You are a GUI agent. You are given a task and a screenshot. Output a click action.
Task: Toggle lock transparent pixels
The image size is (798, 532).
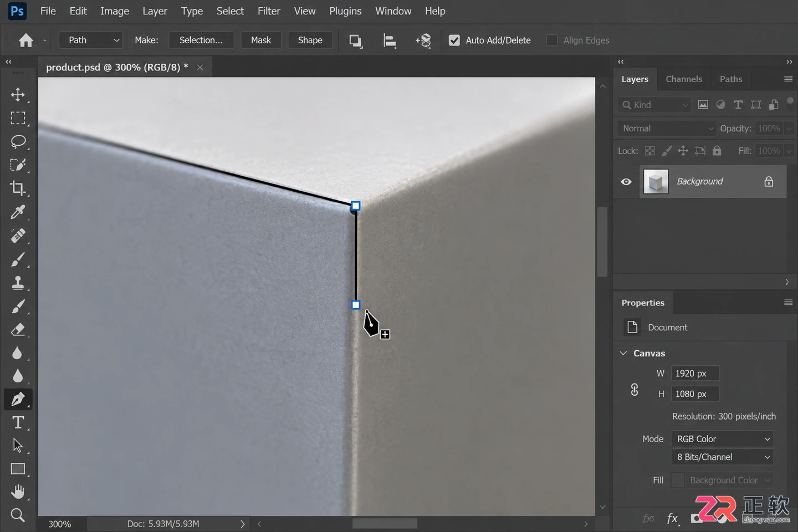(x=650, y=151)
